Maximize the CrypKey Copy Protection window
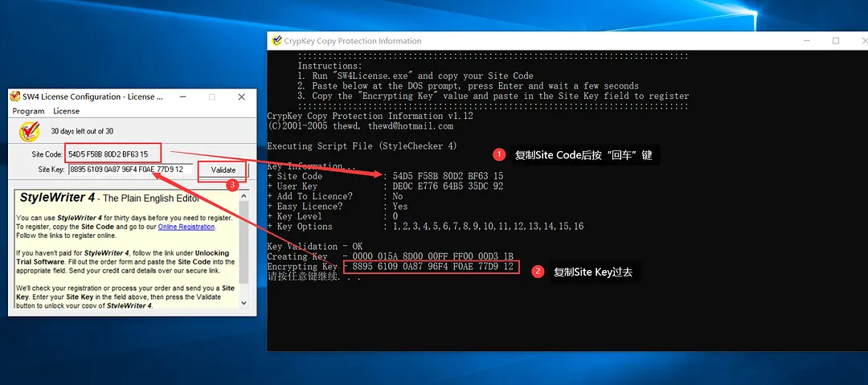Image resolution: width=868 pixels, height=385 pixels. pyautogui.click(x=835, y=41)
